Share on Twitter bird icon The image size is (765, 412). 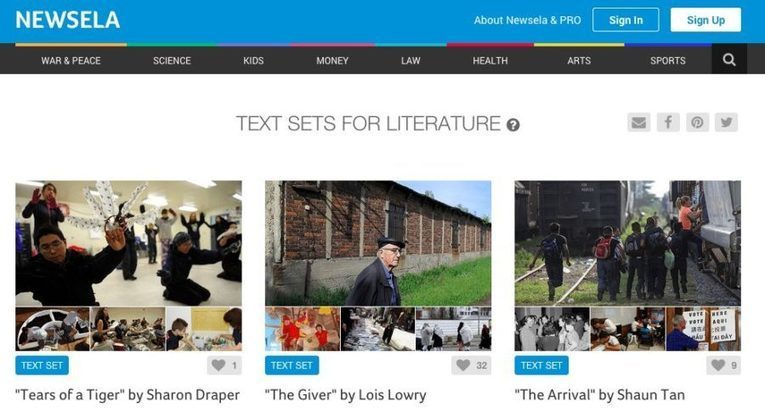pyautogui.click(x=726, y=122)
